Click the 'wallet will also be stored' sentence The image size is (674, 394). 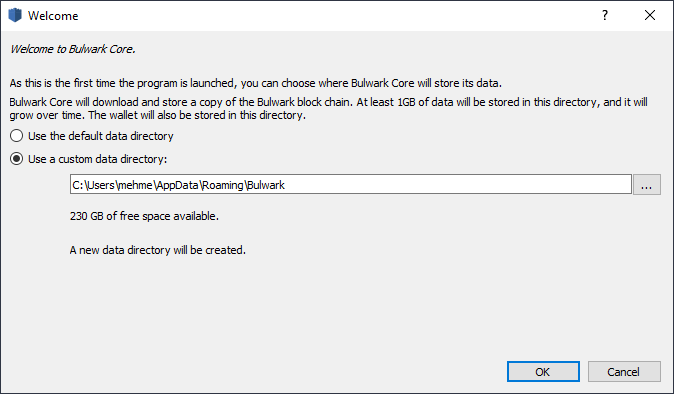197,115
